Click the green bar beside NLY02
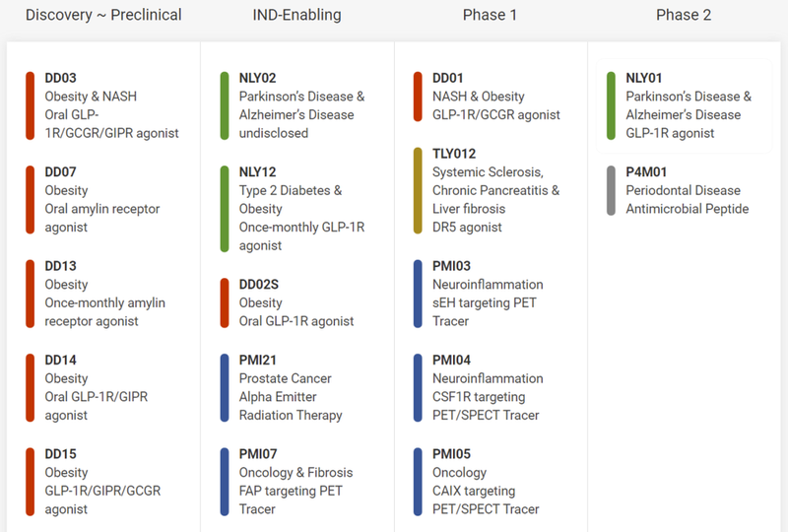The height and width of the screenshot is (532, 788). pyautogui.click(x=225, y=105)
